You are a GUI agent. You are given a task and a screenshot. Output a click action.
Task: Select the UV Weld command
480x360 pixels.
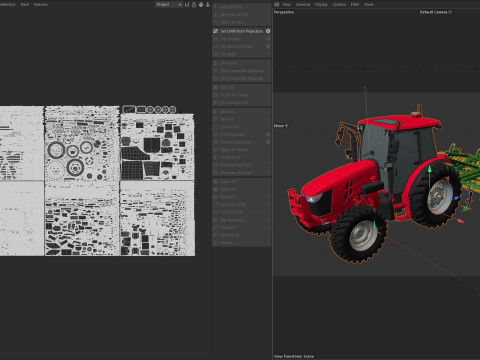click(241, 54)
